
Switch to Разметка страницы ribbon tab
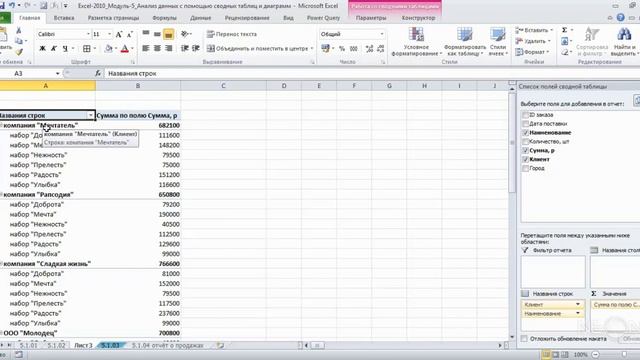click(x=113, y=18)
